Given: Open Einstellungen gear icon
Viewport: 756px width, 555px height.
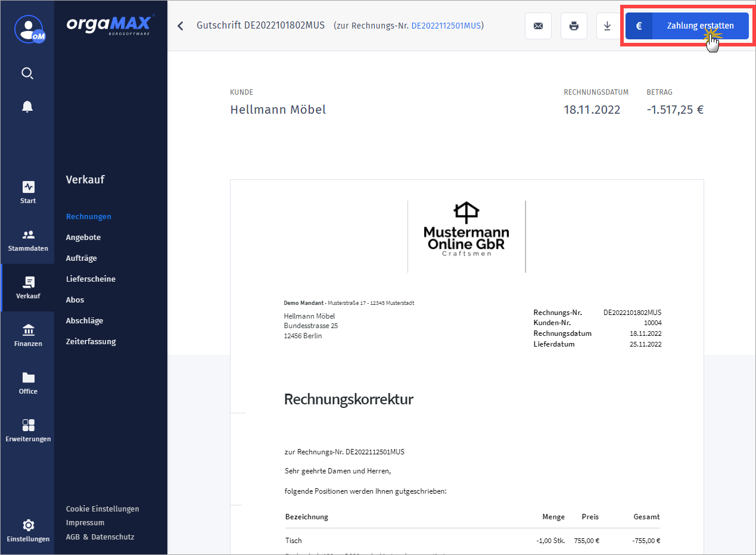Looking at the screenshot, I should point(28,531).
